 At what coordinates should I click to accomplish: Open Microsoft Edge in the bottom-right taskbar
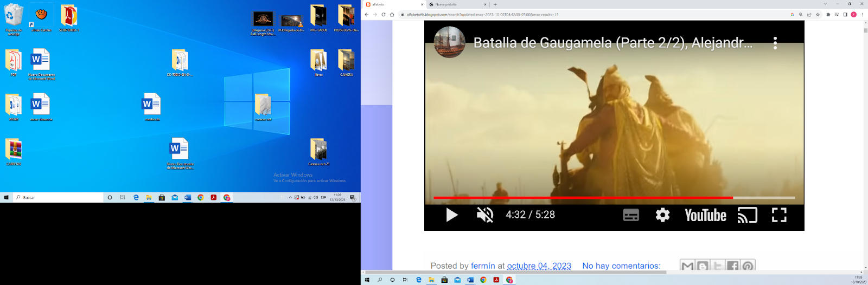click(x=418, y=280)
